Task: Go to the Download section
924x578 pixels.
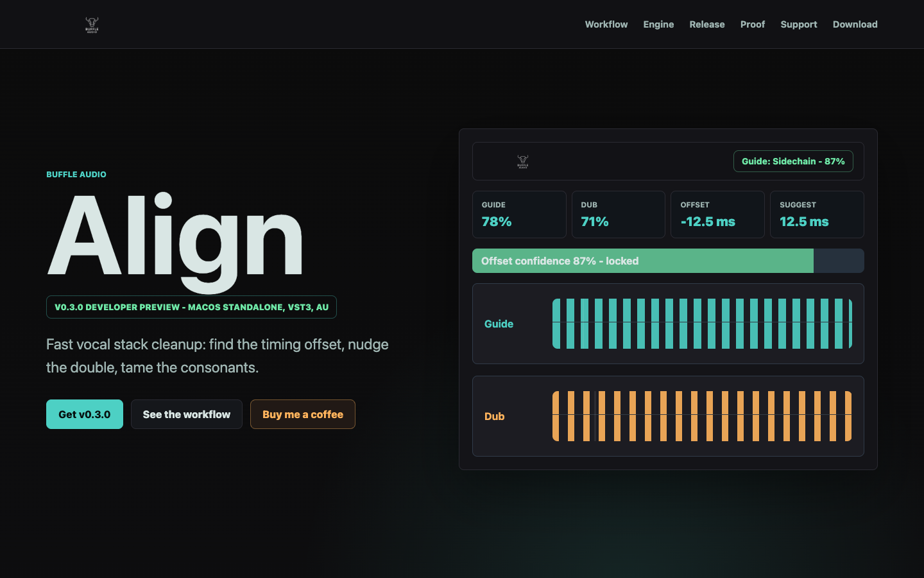Action: point(855,24)
